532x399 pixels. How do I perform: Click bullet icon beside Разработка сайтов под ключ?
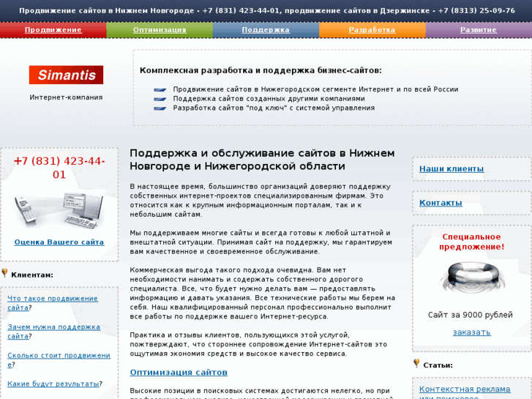coord(160,108)
